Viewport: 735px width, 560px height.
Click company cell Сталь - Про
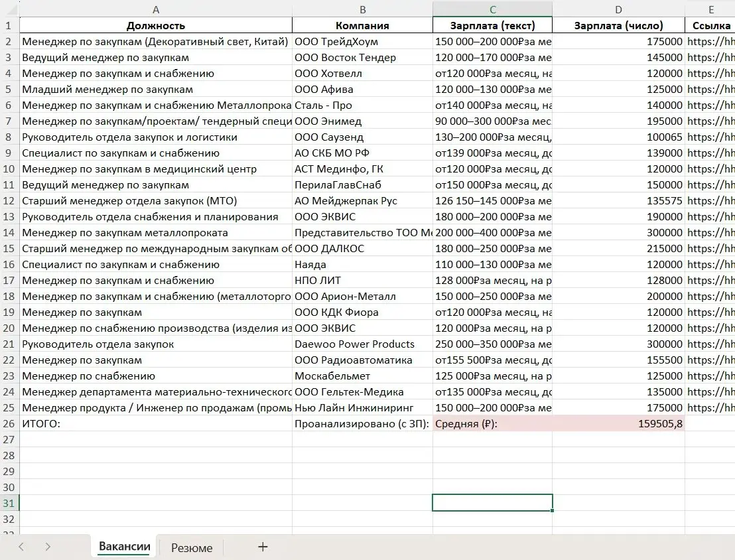pyautogui.click(x=362, y=105)
